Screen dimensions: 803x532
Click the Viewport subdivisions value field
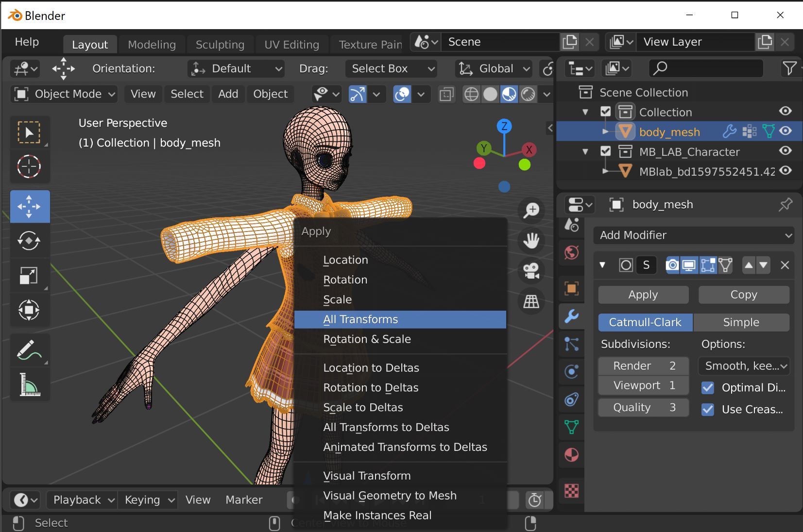point(643,385)
